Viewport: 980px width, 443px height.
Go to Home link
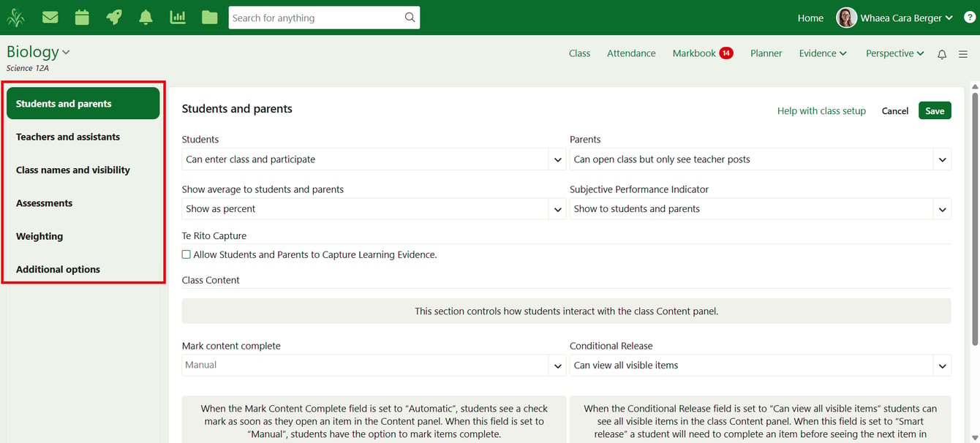[810, 18]
